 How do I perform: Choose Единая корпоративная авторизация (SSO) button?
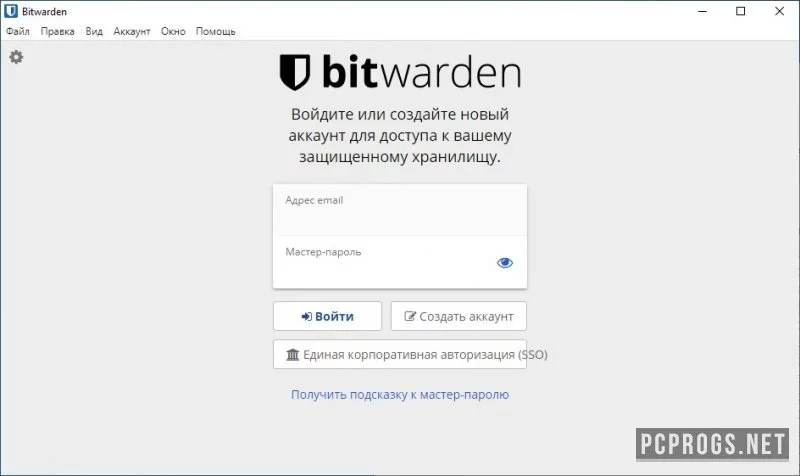400,355
